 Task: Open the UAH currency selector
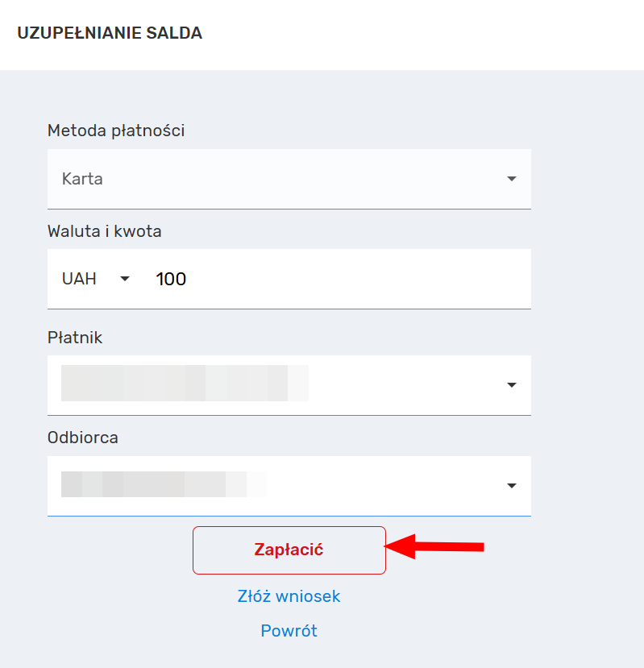coord(80,279)
